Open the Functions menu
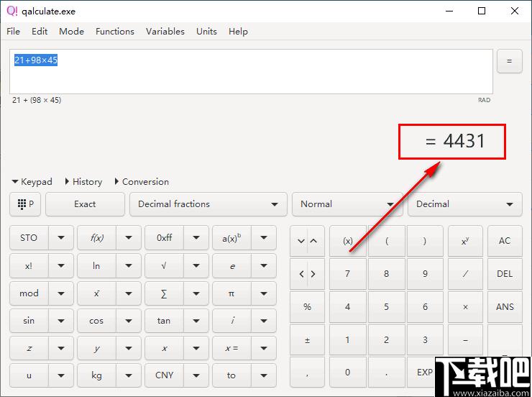Screen dimensions: 532x397 (x=115, y=32)
